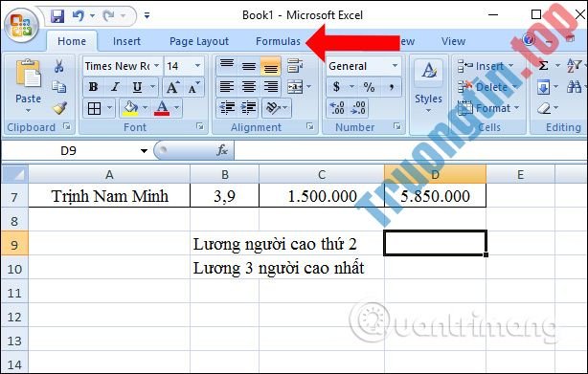Toggle Bold formatting
This screenshot has width=588, height=374.
coord(93,87)
